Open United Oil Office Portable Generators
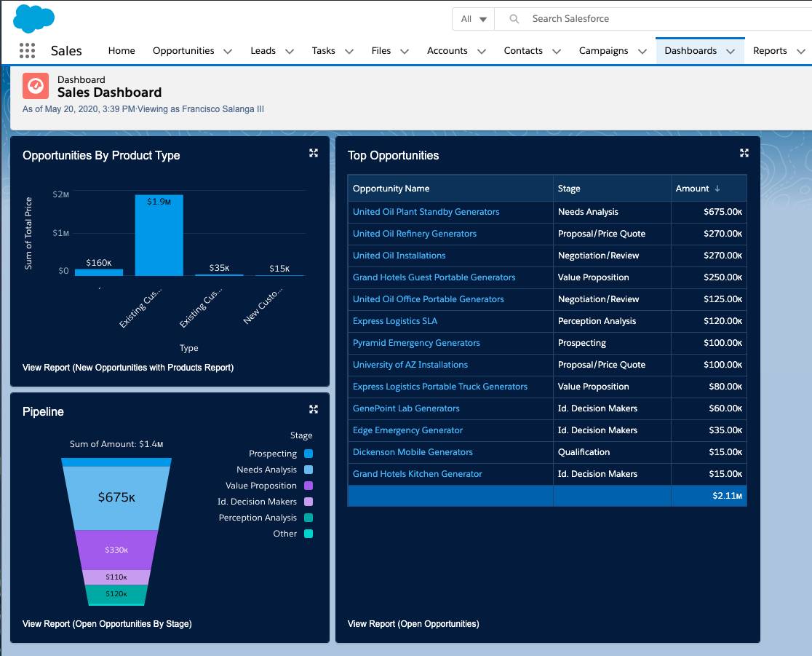 (x=429, y=299)
